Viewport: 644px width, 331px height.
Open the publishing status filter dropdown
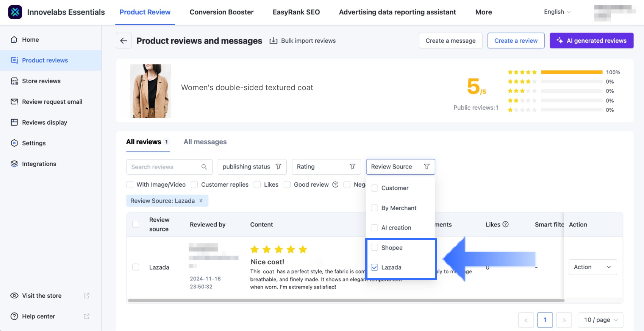(x=252, y=167)
